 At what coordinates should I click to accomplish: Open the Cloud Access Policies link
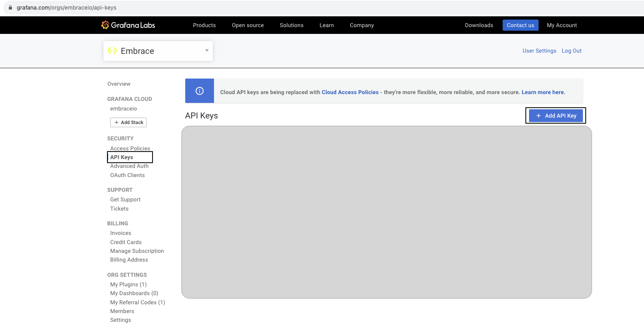pyautogui.click(x=350, y=92)
